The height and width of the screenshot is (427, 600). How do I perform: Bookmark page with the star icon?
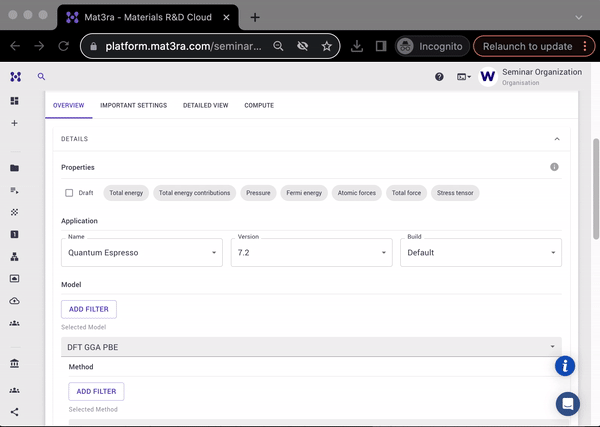326,46
